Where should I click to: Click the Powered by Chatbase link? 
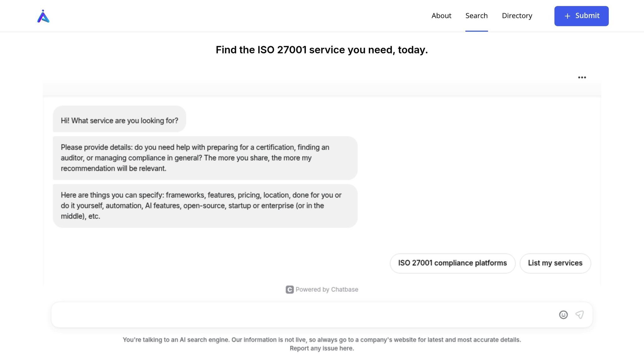click(326, 289)
